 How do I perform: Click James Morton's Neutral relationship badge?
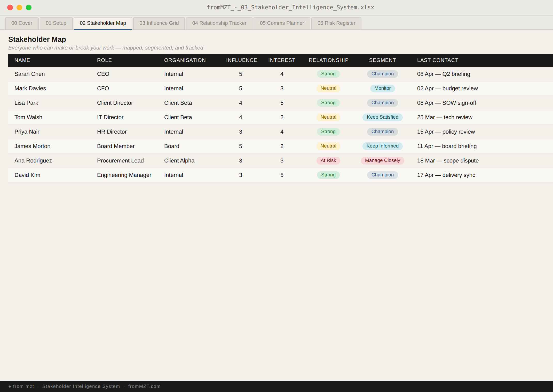click(x=328, y=146)
